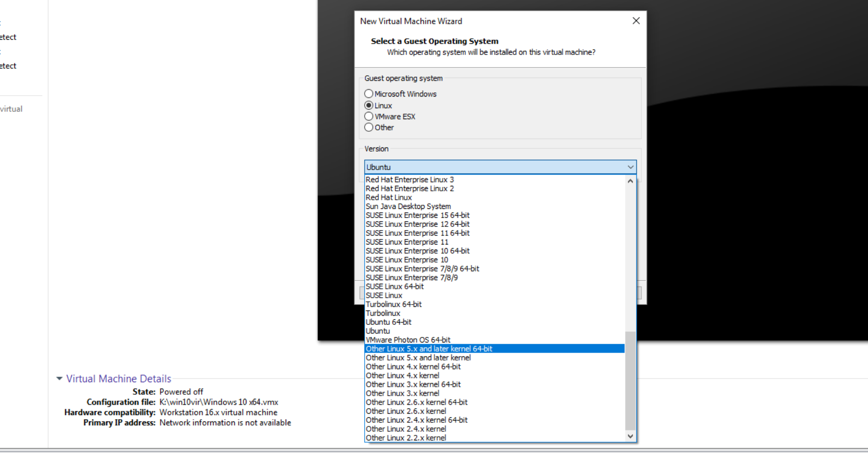Select Other Linux 2.6.x kernel 64-bit
The height and width of the screenshot is (464, 868).
pos(495,402)
